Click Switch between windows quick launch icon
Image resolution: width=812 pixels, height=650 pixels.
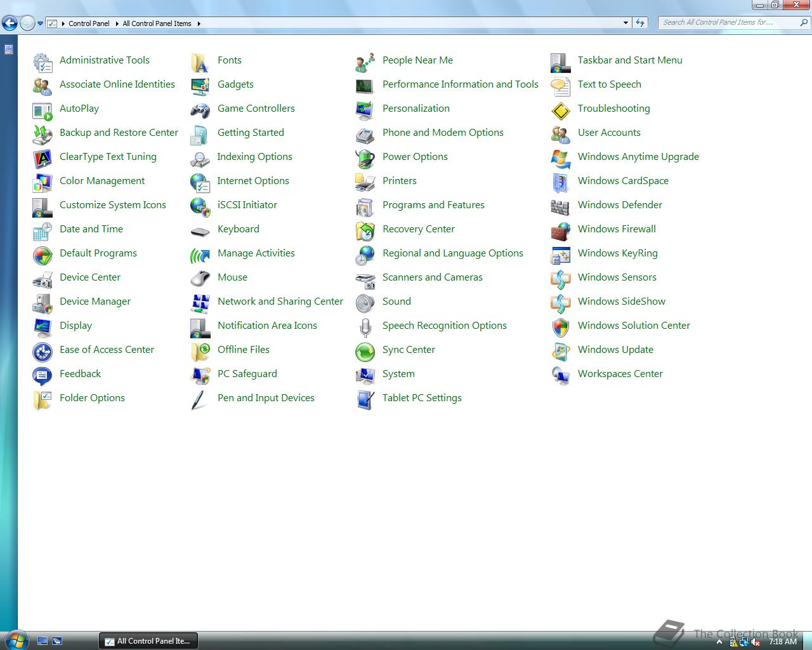pos(57,641)
